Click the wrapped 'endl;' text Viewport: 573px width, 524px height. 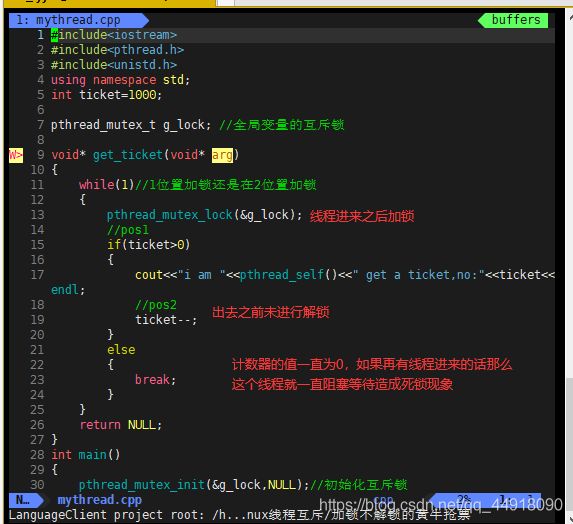click(x=68, y=290)
